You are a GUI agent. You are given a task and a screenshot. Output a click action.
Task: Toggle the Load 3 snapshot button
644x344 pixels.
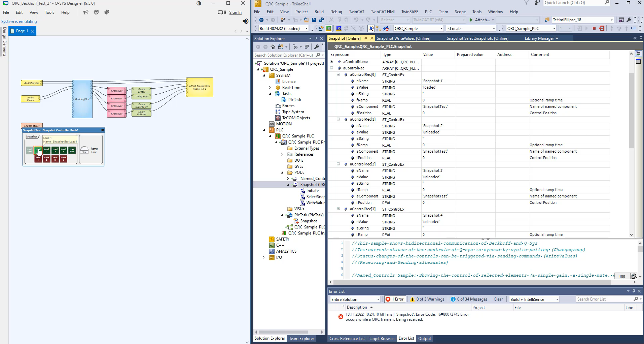(55, 150)
